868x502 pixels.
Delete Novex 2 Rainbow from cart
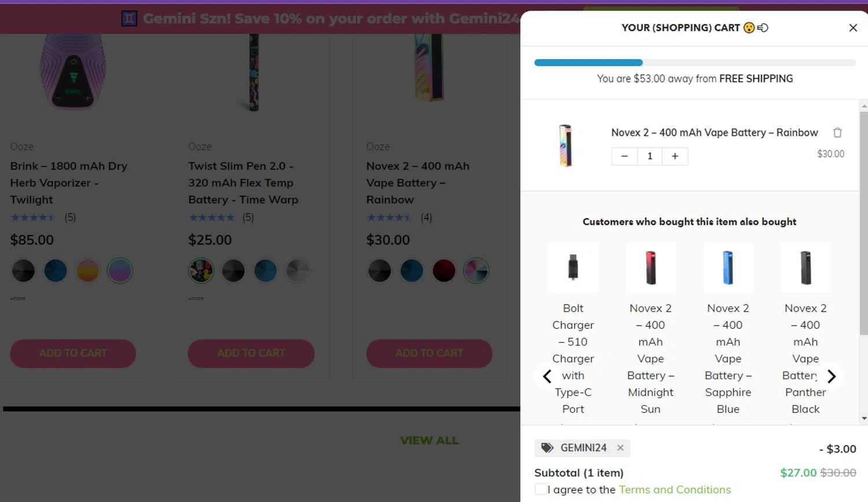(837, 133)
